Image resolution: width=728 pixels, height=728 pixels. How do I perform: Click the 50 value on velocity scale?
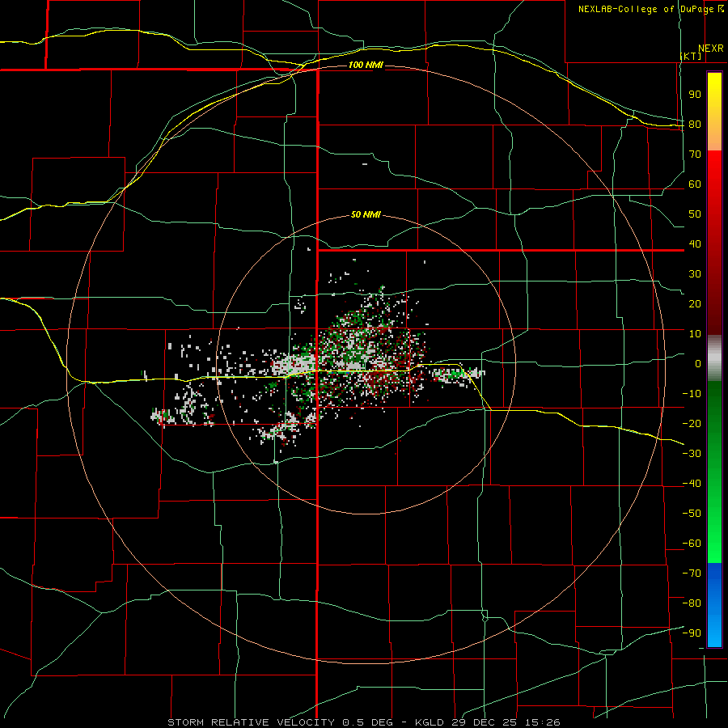pyautogui.click(x=695, y=214)
